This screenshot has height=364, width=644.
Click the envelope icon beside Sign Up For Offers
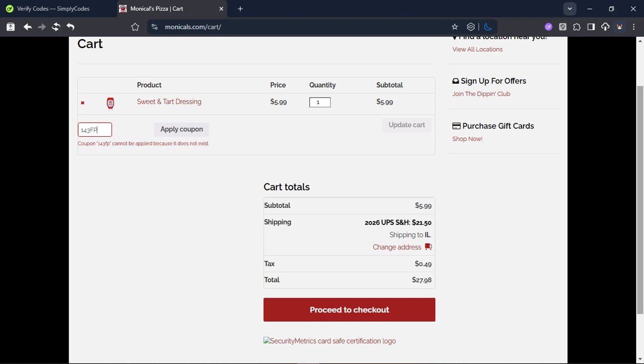click(x=456, y=81)
